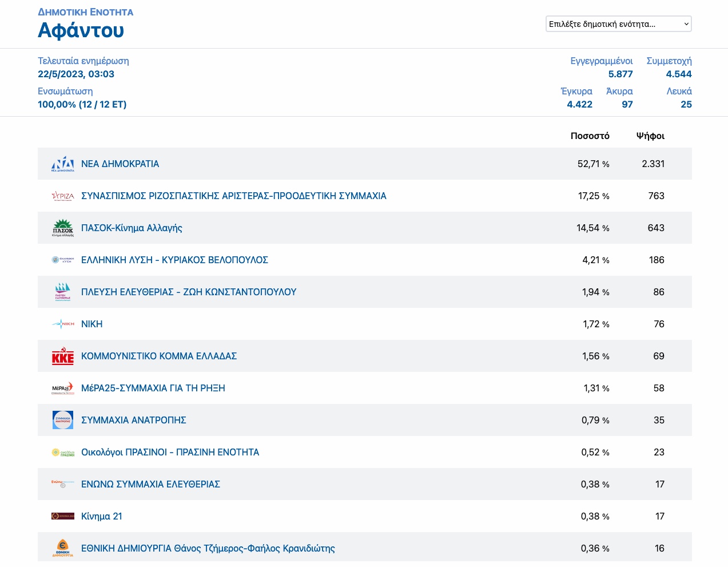
Task: Open the ΝΕΑ ΔΗΜΟΚΡΑΤΙΑ party link
Action: (120, 164)
